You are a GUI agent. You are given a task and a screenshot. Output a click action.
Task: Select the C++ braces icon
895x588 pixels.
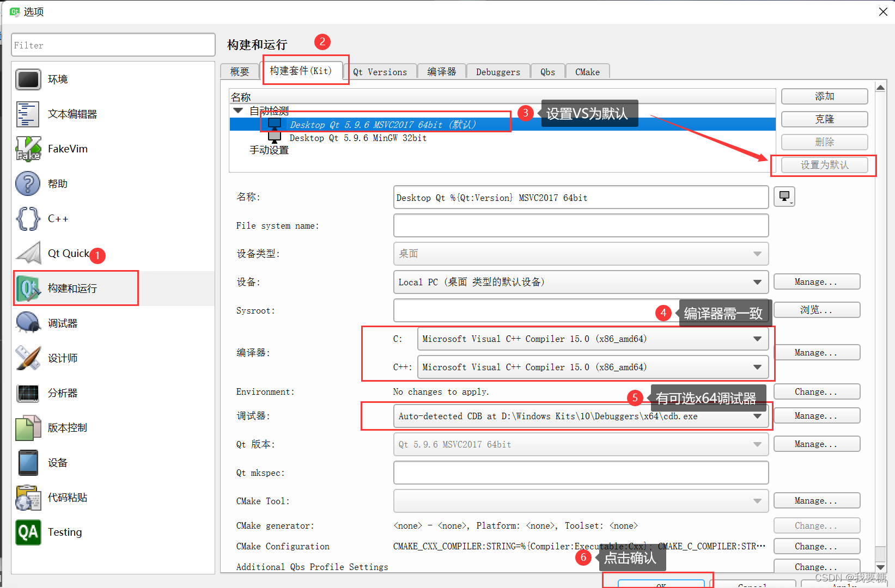point(28,219)
